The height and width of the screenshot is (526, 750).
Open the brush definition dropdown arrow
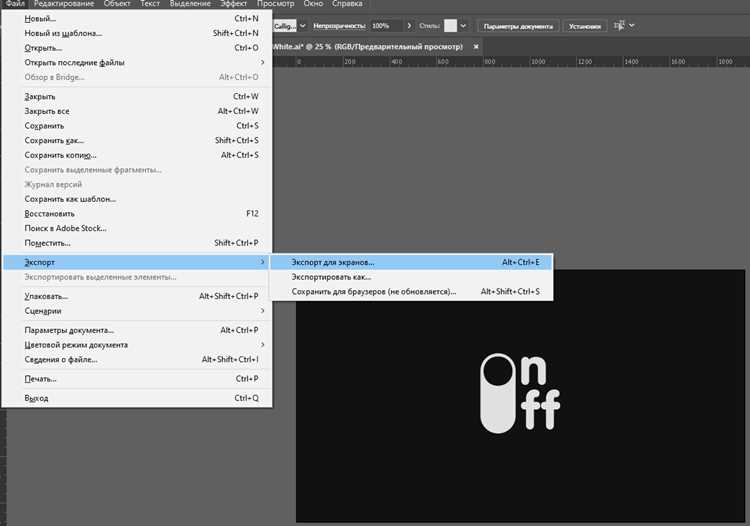click(302, 26)
